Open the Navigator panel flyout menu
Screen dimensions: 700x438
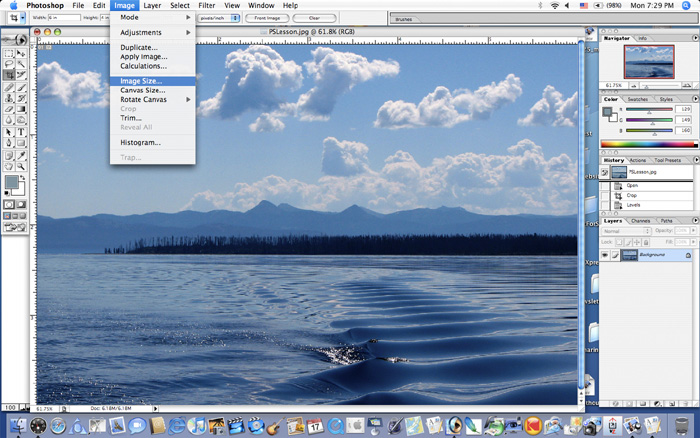click(695, 38)
